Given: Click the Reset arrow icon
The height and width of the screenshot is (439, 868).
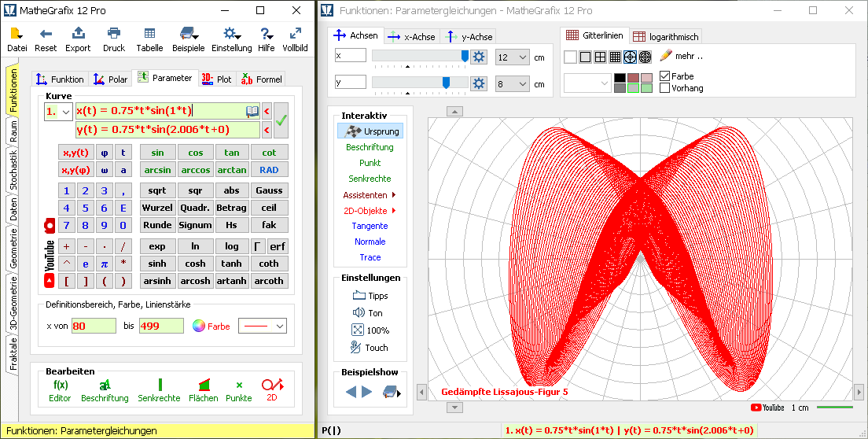Looking at the screenshot, I should click(46, 35).
